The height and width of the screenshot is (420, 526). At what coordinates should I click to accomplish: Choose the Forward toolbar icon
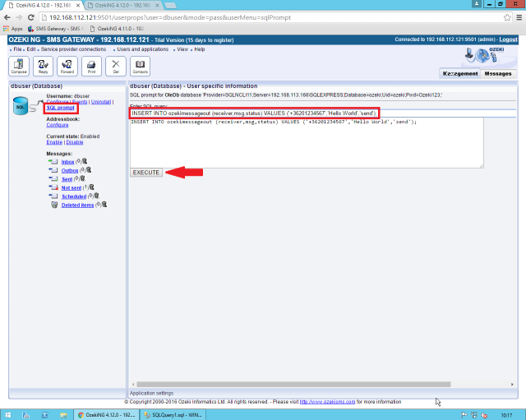tap(67, 66)
